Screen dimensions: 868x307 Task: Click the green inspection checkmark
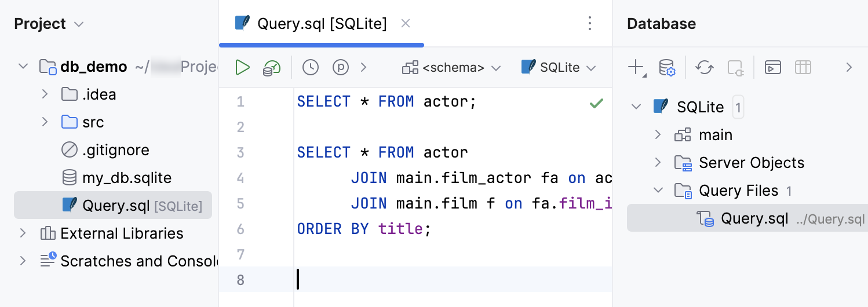coord(596,103)
